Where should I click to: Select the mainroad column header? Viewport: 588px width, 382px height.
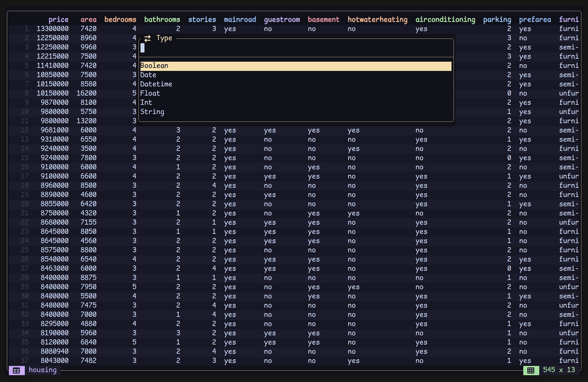pos(240,20)
